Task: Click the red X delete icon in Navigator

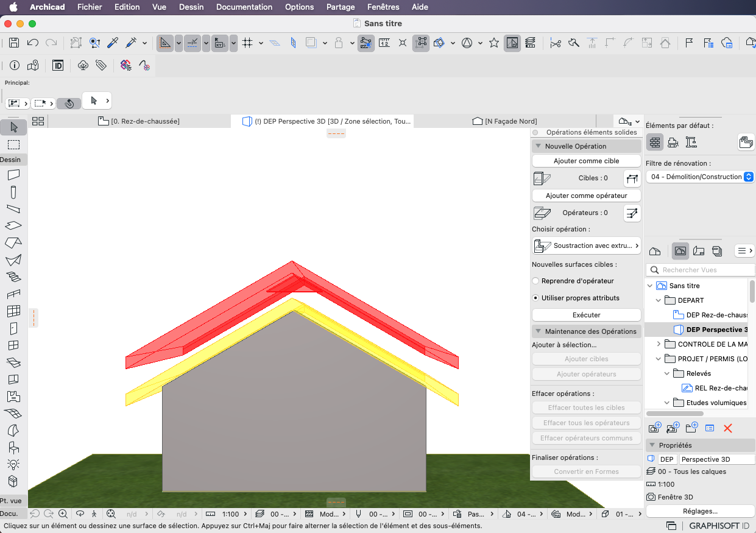Action: tap(727, 428)
